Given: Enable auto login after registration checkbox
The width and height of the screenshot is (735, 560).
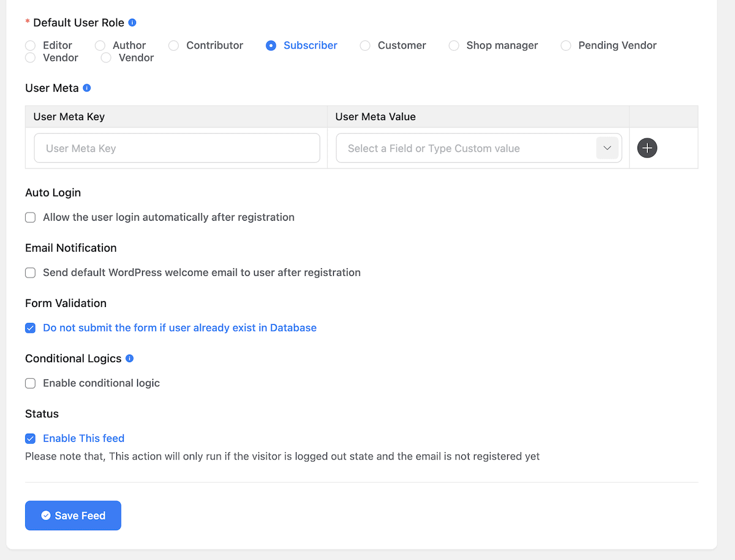Looking at the screenshot, I should click(30, 218).
